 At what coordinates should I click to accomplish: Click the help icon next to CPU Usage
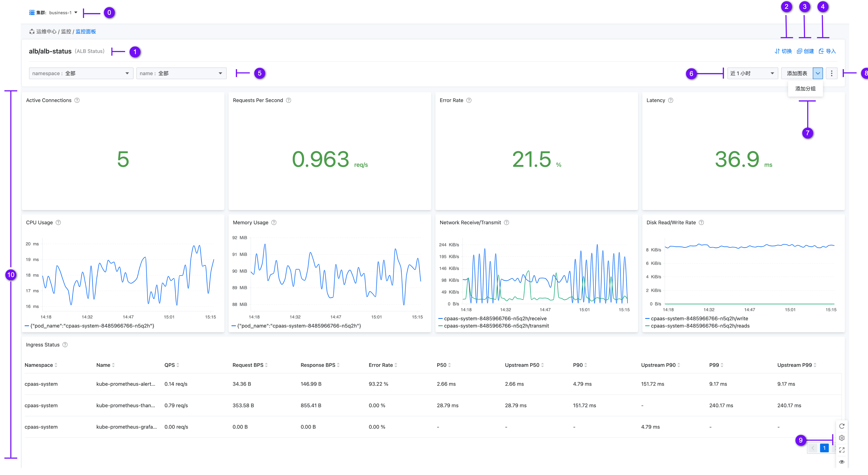coord(58,222)
